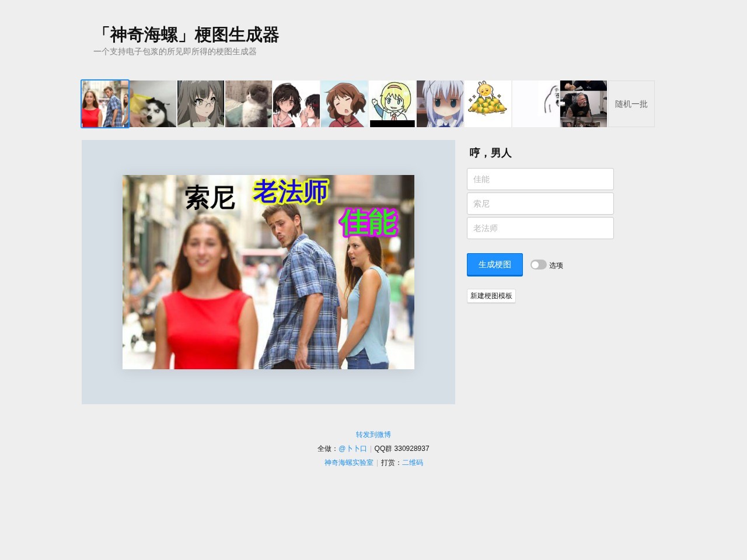Choose the blonde chibi girl template
Screen dimensions: 747x560
click(392, 104)
